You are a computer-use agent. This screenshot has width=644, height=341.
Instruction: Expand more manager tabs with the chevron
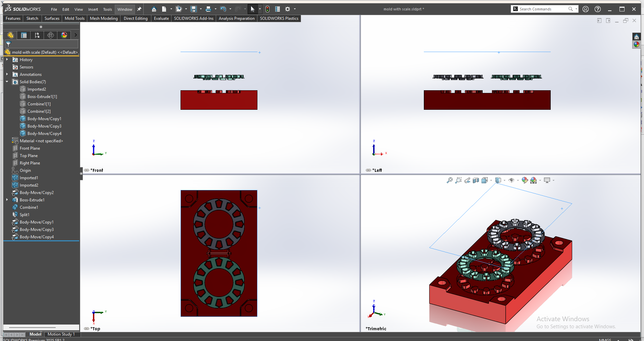coord(76,35)
